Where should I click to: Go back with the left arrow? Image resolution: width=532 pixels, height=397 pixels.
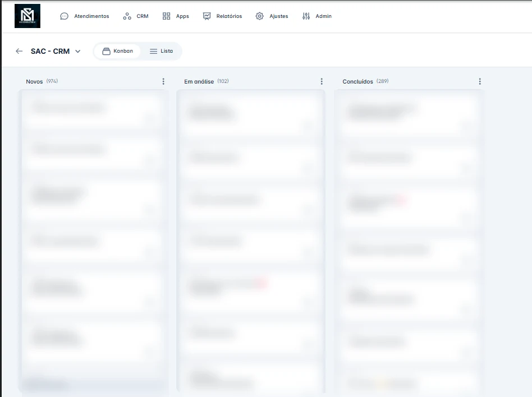pyautogui.click(x=19, y=51)
